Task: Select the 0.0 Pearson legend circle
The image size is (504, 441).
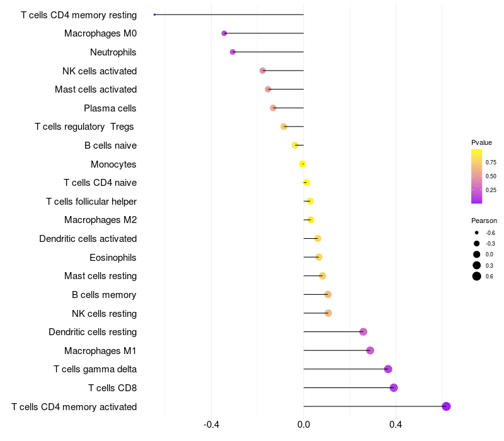Action: [477, 255]
